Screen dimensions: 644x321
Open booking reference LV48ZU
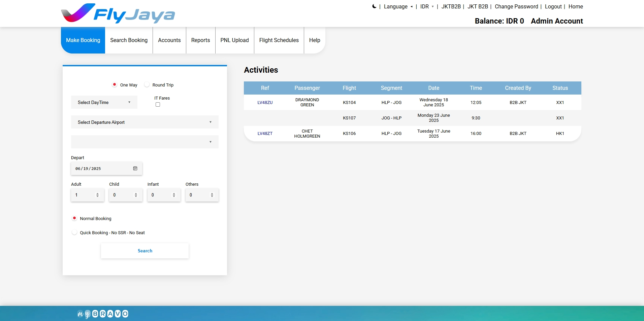(x=265, y=103)
